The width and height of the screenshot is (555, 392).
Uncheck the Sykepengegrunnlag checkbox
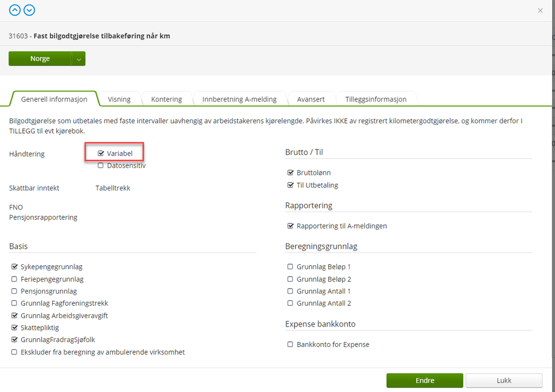coord(14,267)
